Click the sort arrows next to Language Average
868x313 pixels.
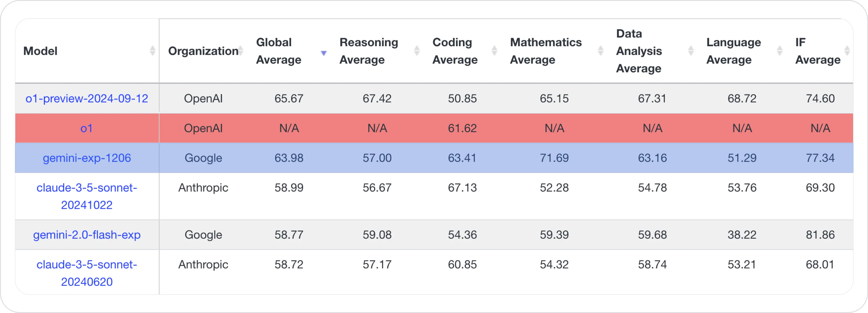click(x=779, y=51)
